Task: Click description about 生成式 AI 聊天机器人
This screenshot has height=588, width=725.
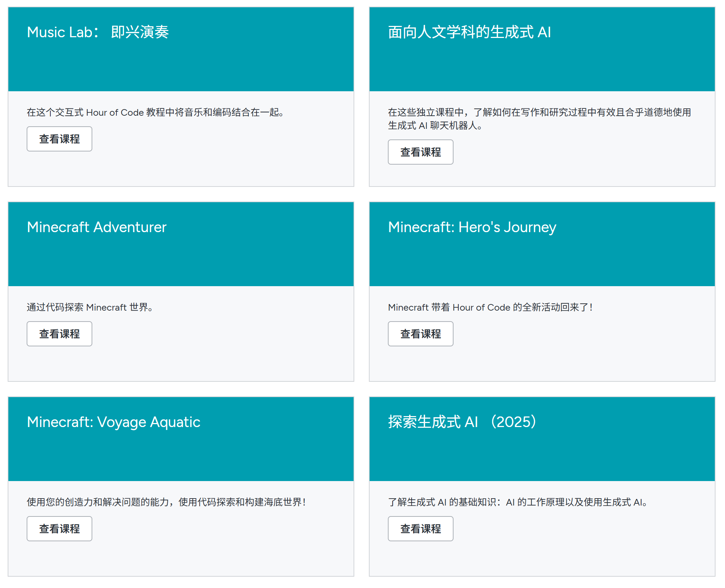Action: 540,119
